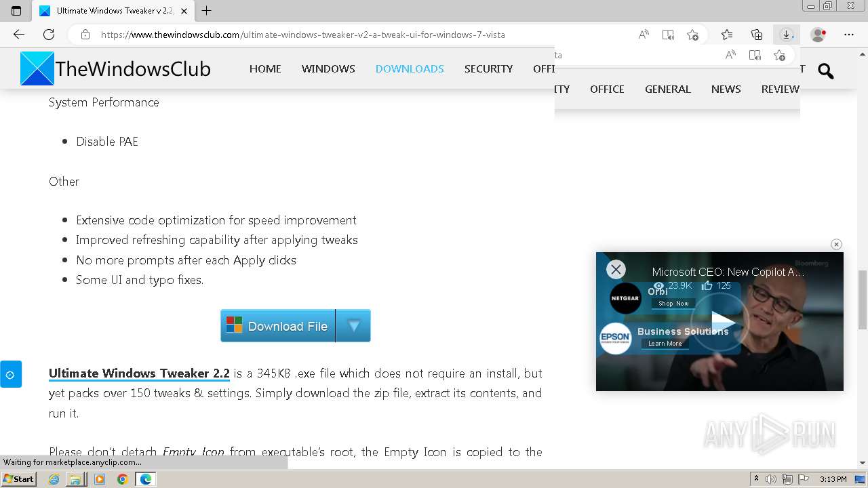
Task: Click the 'Disable PAE' list item
Action: click(107, 142)
